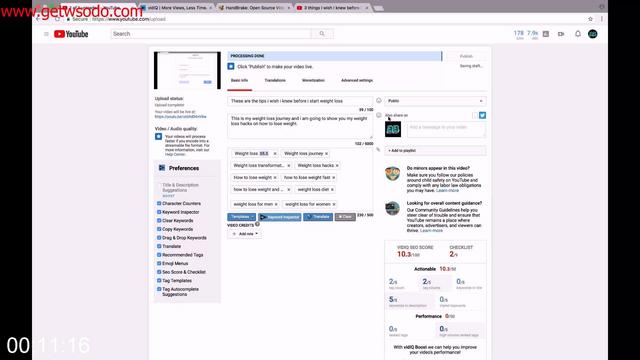The image size is (640, 360).
Task: Toggle Recommended Tags checkbox
Action: [x=159, y=255]
